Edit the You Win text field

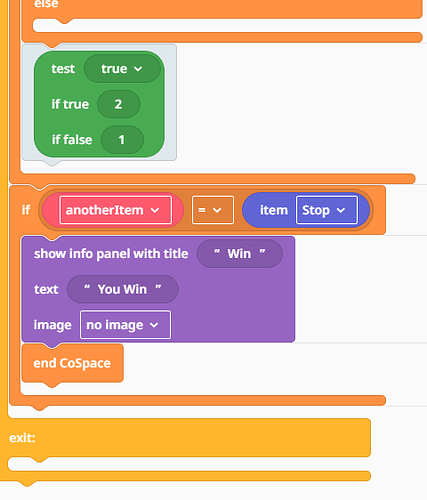pyautogui.click(x=123, y=289)
